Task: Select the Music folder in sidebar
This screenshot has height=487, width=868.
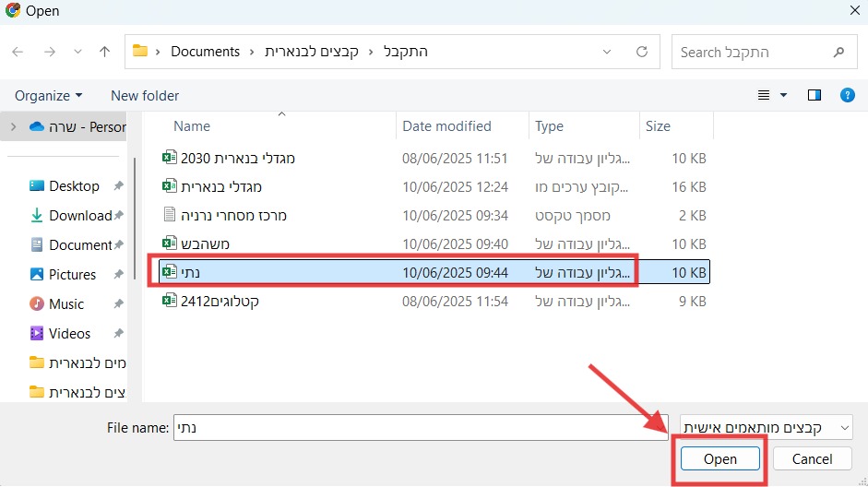Action: [65, 303]
